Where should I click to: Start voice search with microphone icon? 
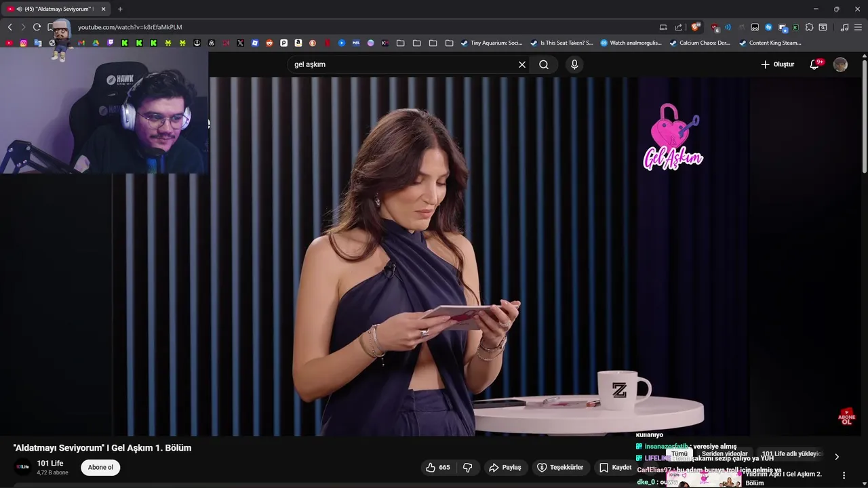[x=574, y=64]
